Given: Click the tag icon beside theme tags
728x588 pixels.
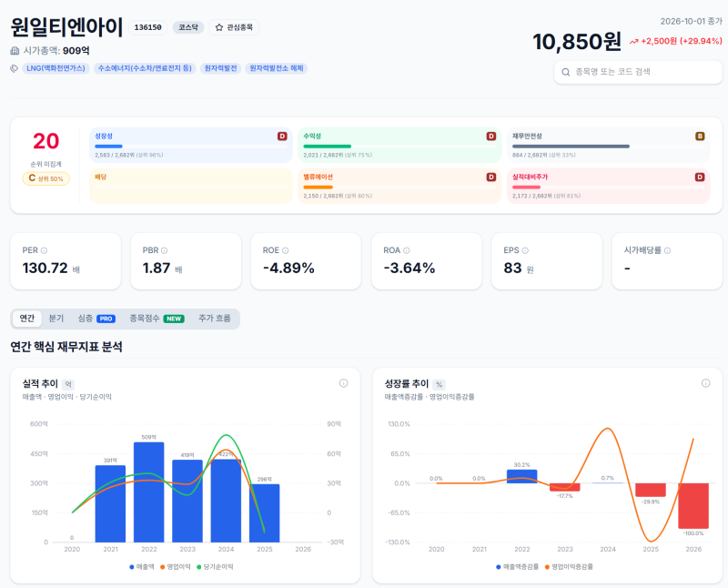Looking at the screenshot, I should pyautogui.click(x=15, y=68).
